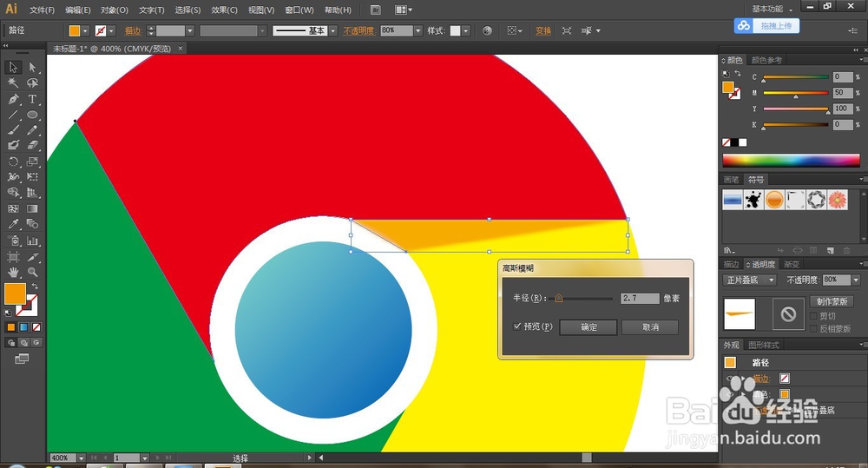Select the Shape Builder tool
The image size is (868, 468).
click(x=13, y=192)
